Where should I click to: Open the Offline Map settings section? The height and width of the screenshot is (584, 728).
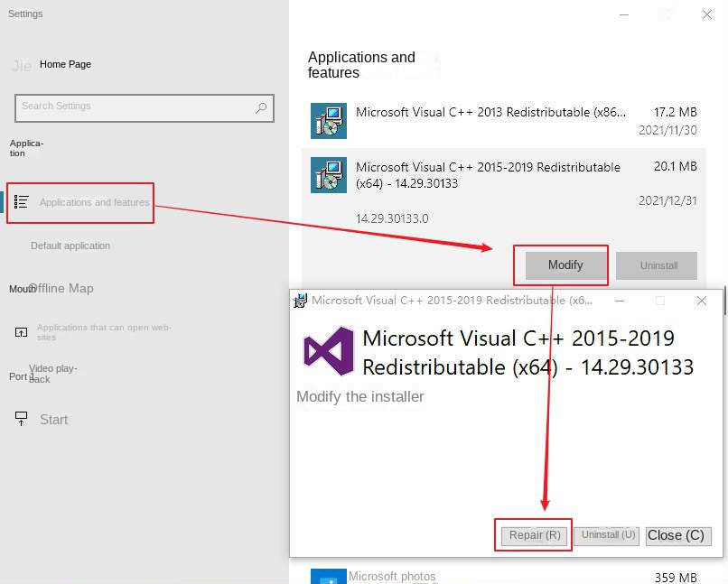click(x=61, y=288)
